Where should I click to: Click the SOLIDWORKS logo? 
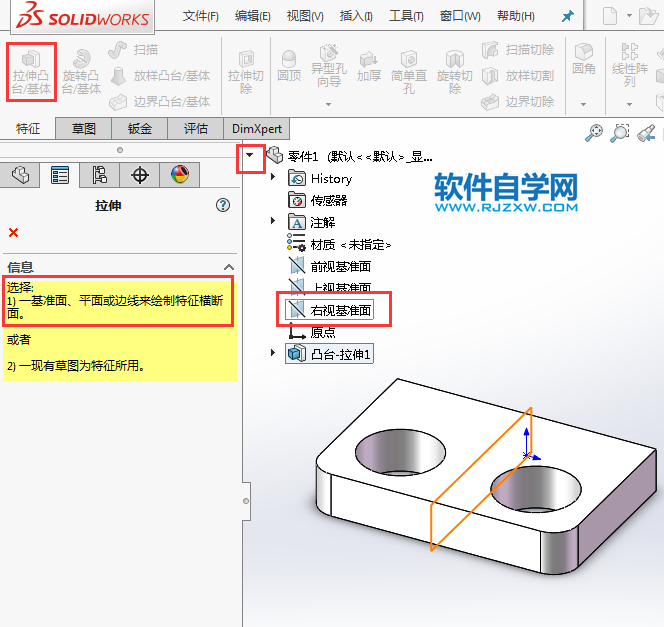click(x=83, y=17)
